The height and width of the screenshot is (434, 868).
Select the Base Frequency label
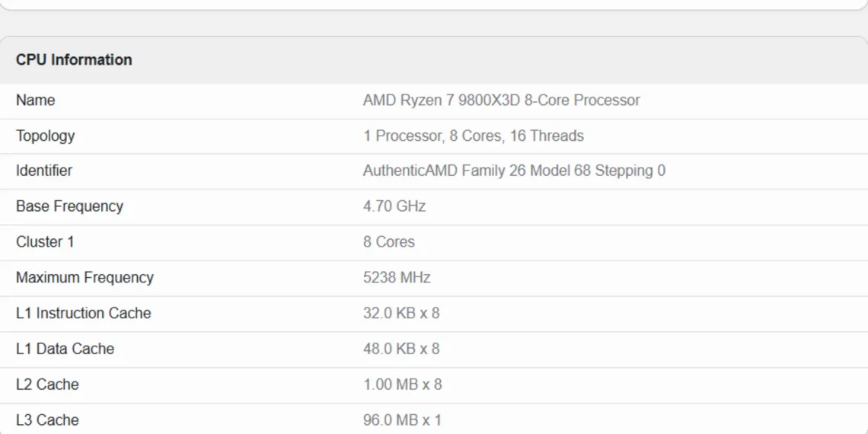pos(70,206)
